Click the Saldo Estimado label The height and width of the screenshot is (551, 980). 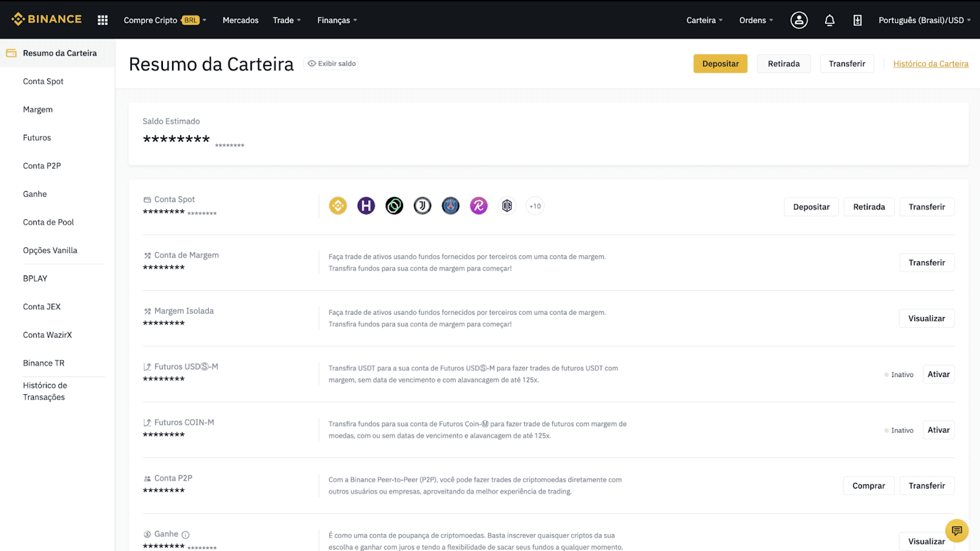coord(171,121)
